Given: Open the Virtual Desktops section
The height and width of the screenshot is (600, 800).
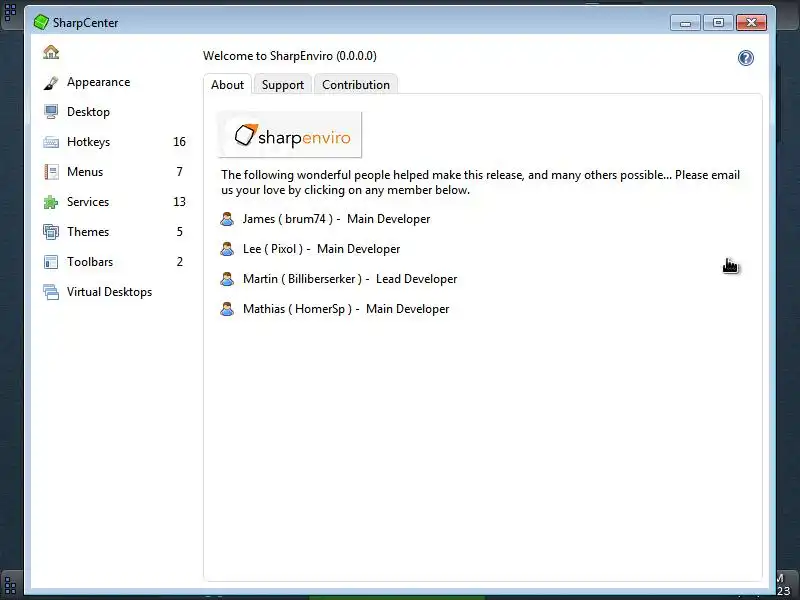Looking at the screenshot, I should coord(109,292).
